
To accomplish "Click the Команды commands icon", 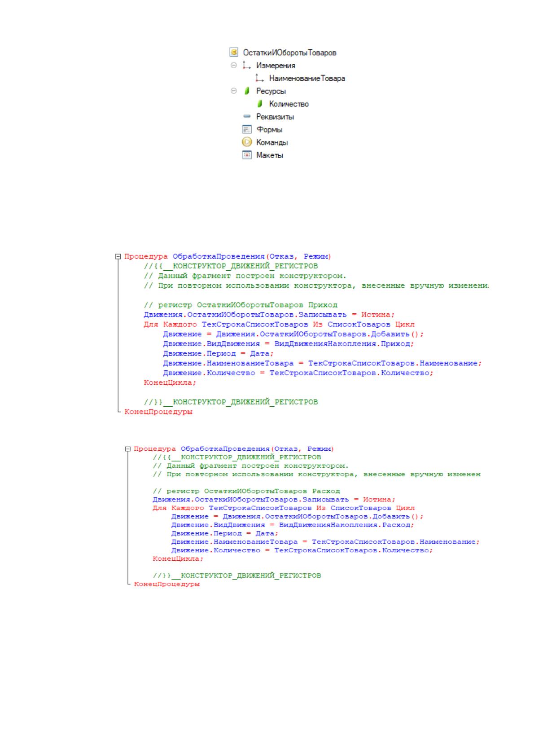I will click(246, 142).
